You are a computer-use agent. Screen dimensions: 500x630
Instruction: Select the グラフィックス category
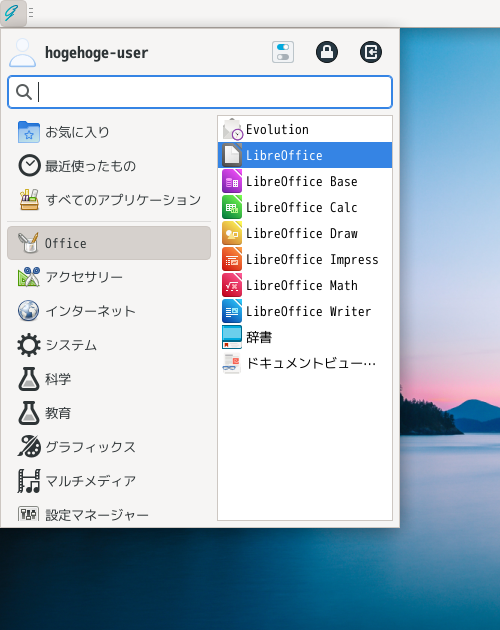coord(109,447)
